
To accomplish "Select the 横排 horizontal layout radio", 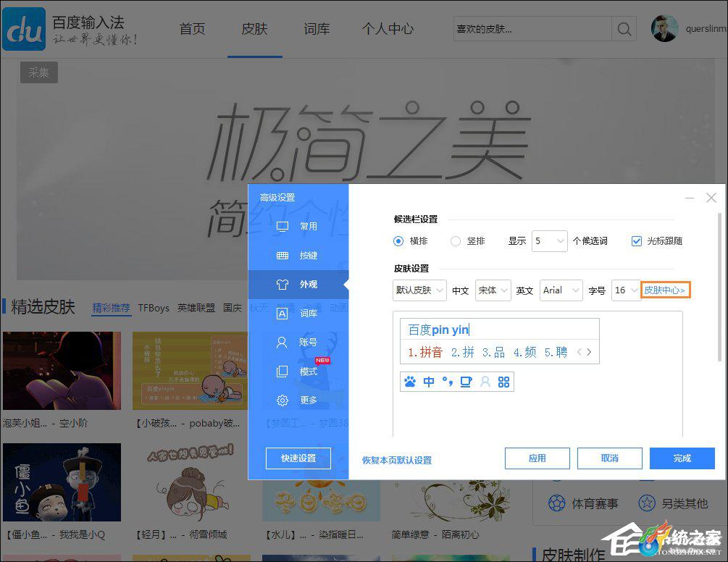I will (x=398, y=241).
